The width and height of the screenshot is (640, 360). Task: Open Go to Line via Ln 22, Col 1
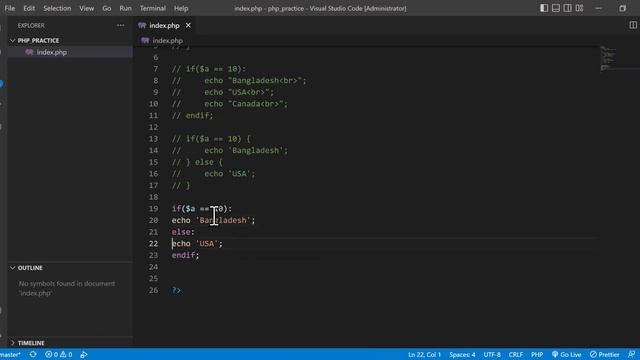(424, 354)
